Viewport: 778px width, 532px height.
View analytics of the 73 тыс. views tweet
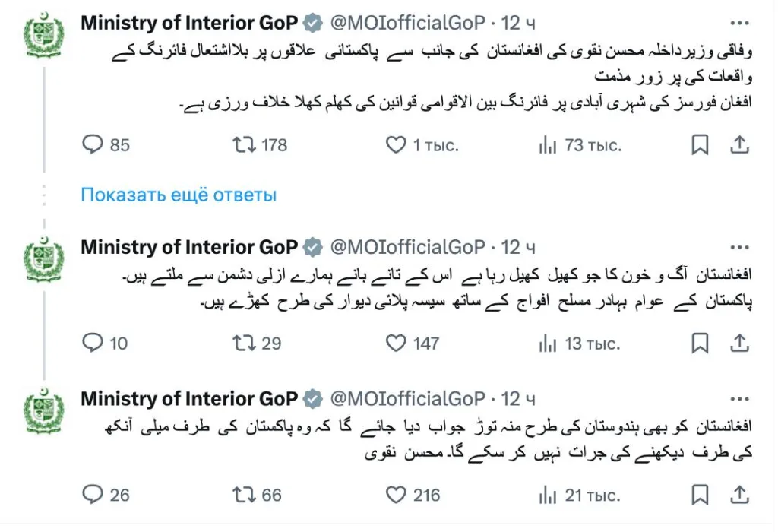point(547,144)
